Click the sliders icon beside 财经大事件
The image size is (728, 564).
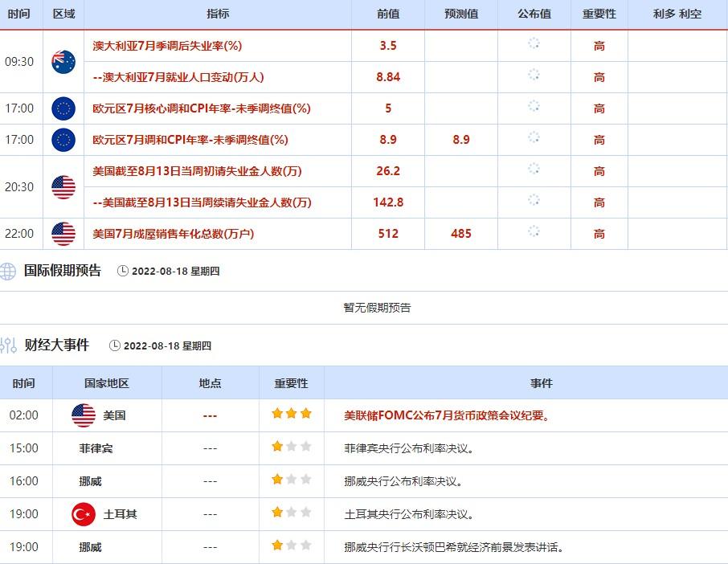(8, 345)
